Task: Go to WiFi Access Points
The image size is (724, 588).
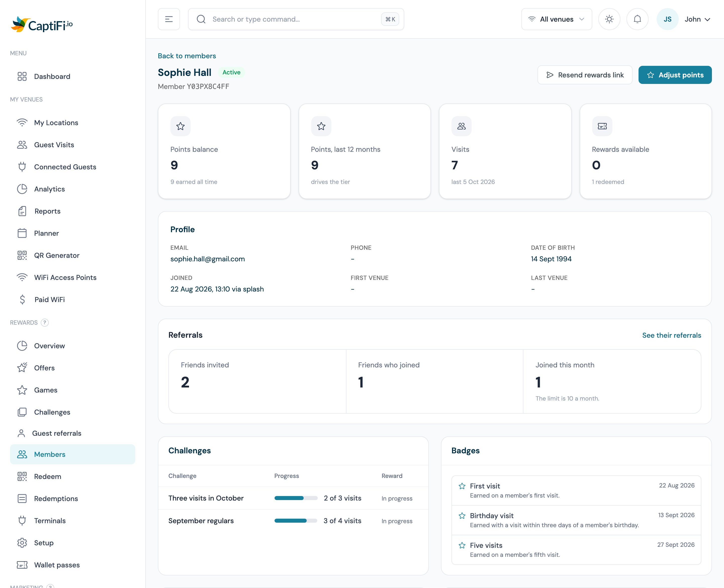Action: (72, 277)
